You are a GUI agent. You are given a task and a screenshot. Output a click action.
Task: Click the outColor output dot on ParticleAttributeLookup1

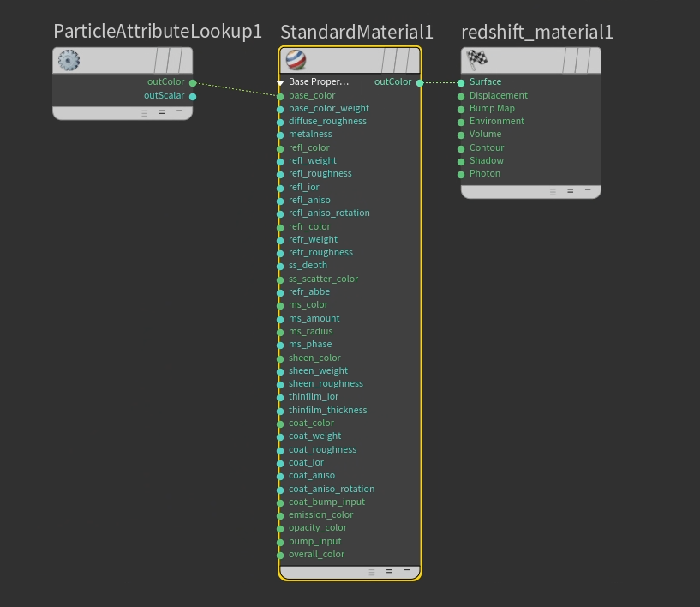(x=193, y=83)
